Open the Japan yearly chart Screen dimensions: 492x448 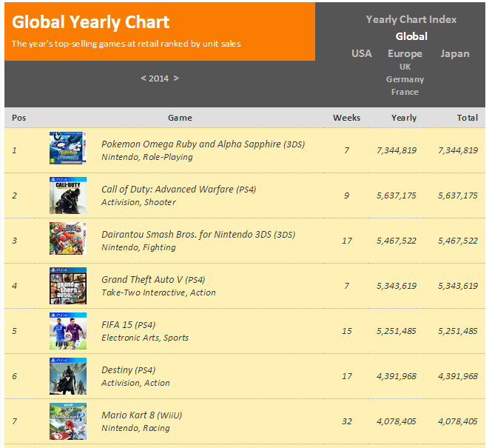[455, 53]
